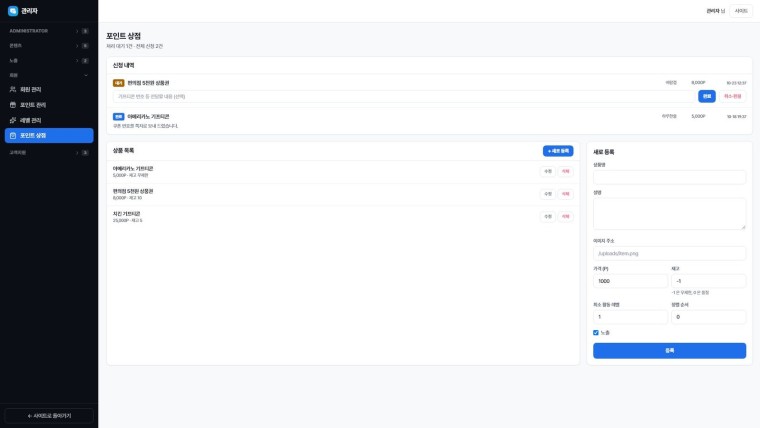Screen dimensions: 760x428
Task: Click 수정 for 편의점 5천원 상품권 product
Action: (548, 194)
